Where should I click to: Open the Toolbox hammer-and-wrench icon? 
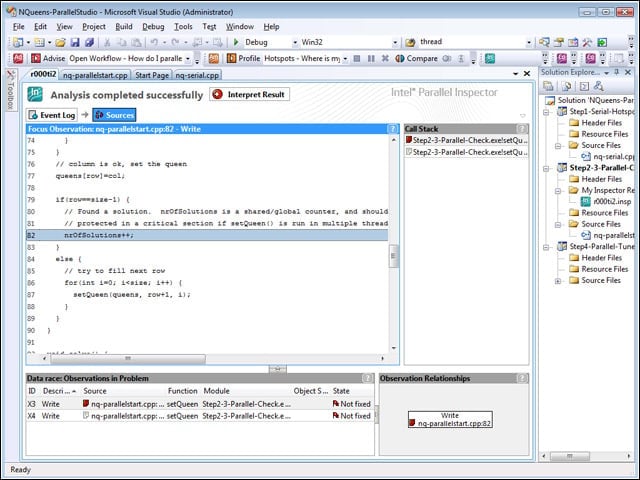587,42
